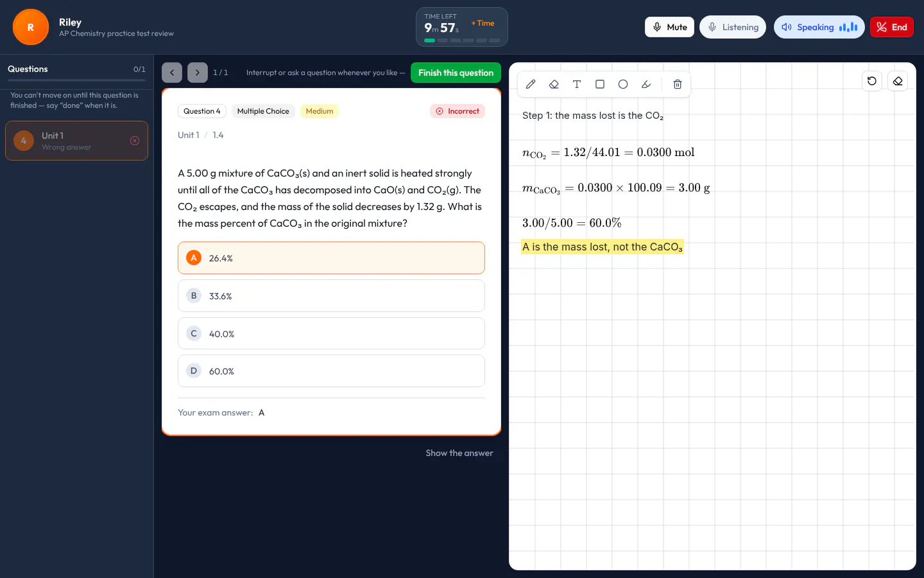
Task: Open Unit 1 wrong answer item in sidebar
Action: tap(76, 141)
